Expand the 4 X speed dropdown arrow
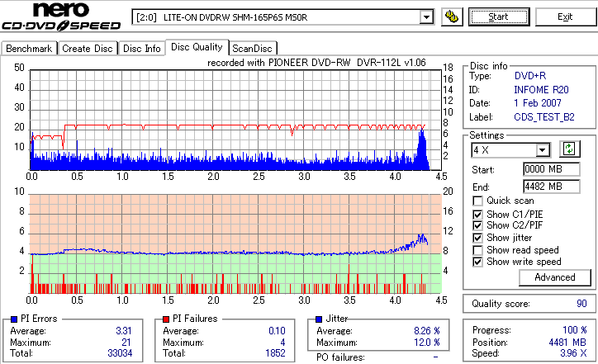598x364 pixels. [542, 150]
